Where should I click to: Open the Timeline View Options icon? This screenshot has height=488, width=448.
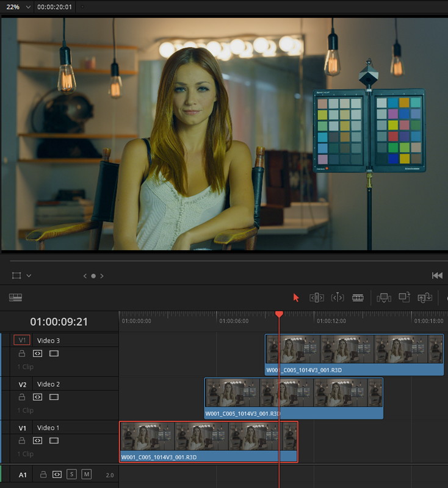point(16,298)
